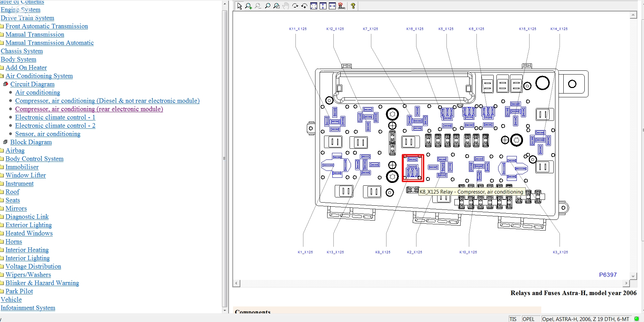
Task: Open Electronic climate control - 2
Action: pyautogui.click(x=55, y=126)
